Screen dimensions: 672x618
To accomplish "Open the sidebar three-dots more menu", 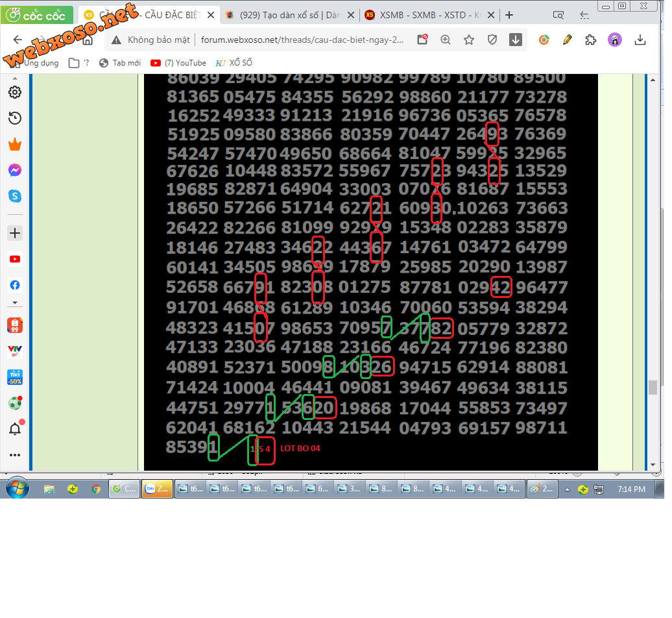I will (15, 455).
